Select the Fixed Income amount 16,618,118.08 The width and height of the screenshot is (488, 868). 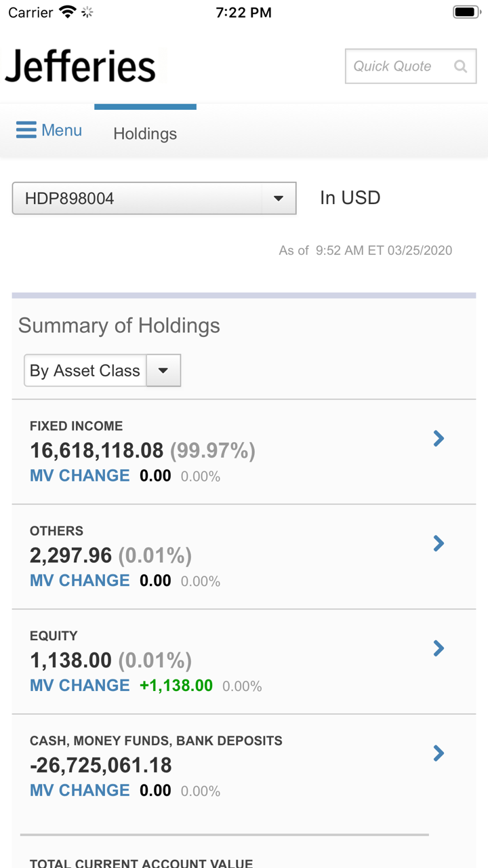coord(97,450)
